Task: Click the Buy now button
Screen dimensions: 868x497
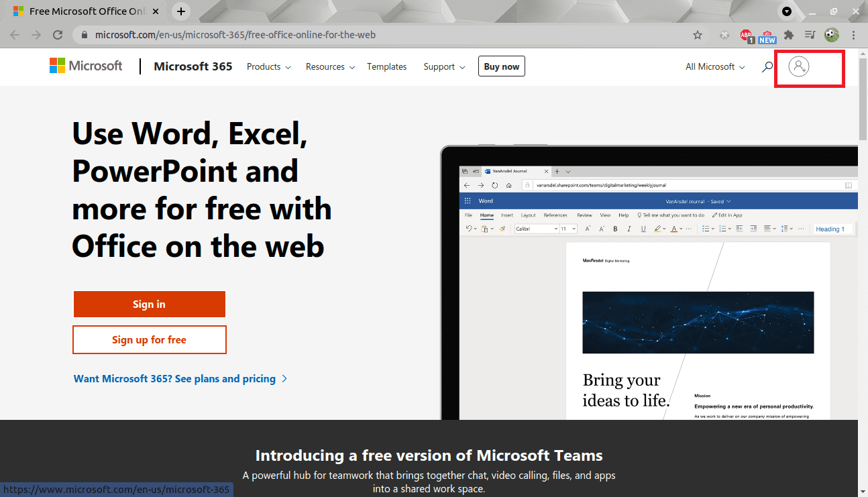Action: tap(502, 66)
